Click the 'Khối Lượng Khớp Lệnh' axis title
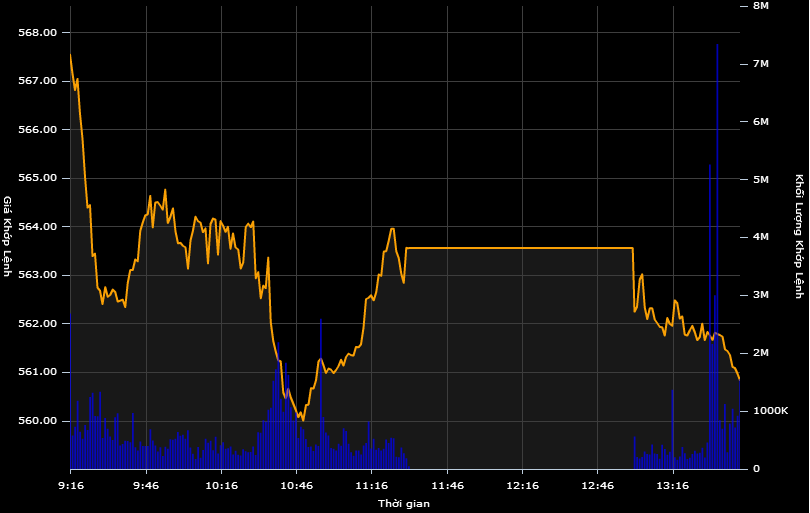 799,237
